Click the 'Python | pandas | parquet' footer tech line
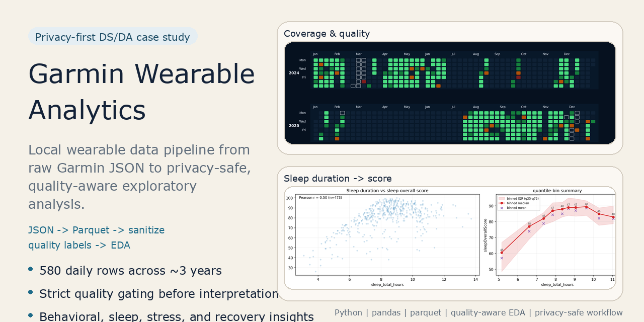The width and height of the screenshot is (644, 322). pos(478,312)
